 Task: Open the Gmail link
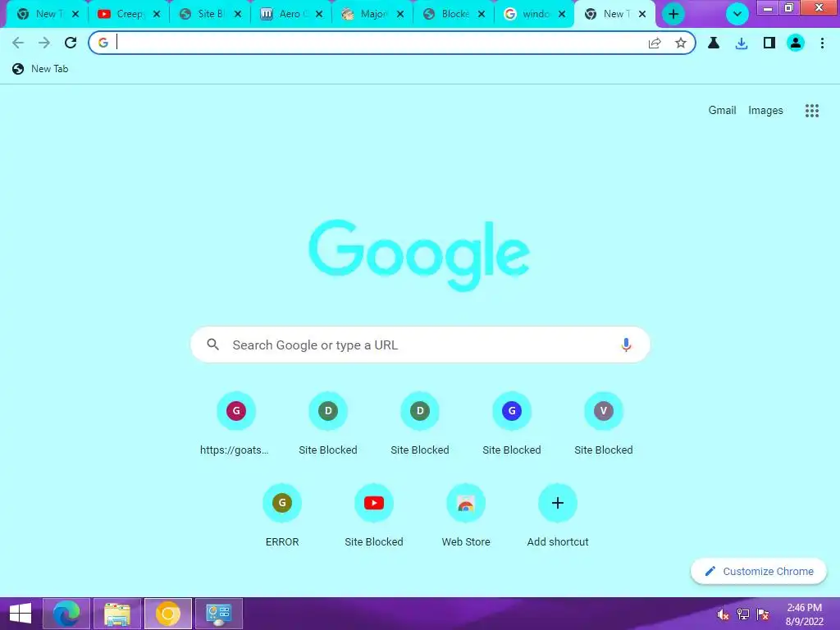[x=722, y=111]
